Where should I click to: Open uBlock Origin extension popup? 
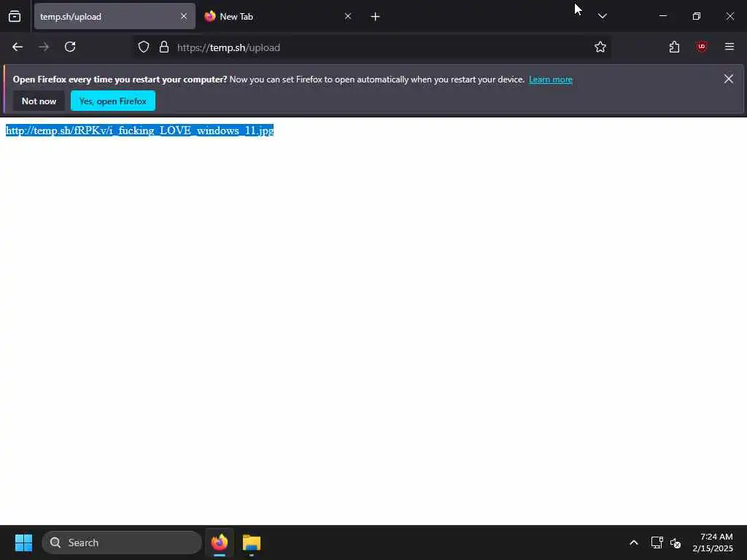pos(701,47)
